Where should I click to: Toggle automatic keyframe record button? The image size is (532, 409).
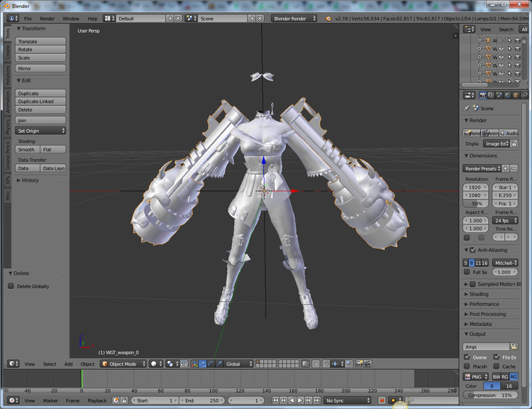click(x=382, y=400)
